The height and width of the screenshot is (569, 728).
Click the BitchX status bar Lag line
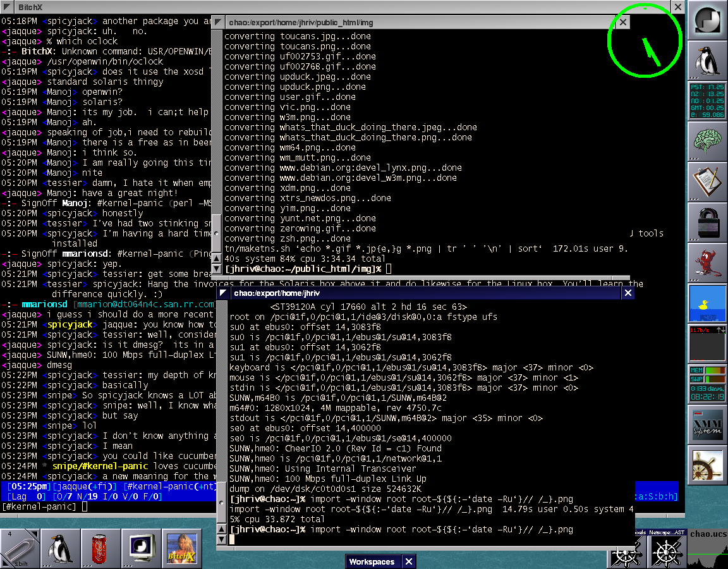[x=84, y=496]
